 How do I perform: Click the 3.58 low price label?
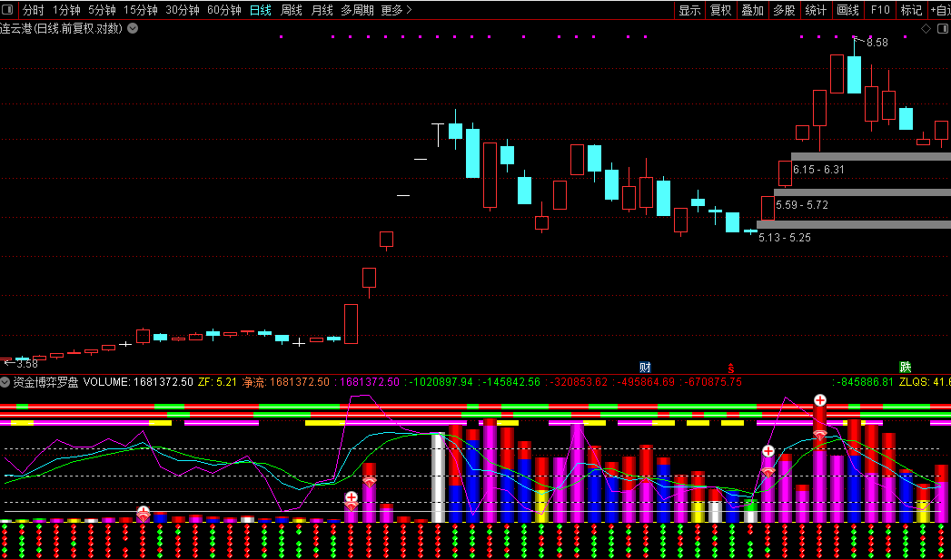(26, 364)
